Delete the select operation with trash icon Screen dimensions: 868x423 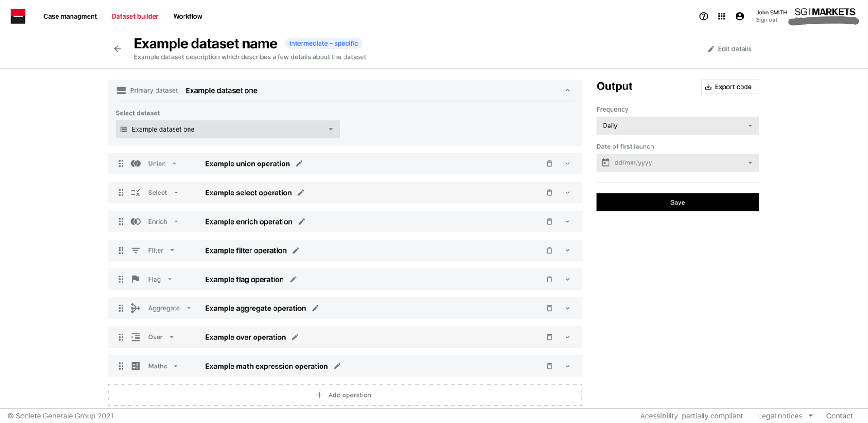[x=549, y=193]
